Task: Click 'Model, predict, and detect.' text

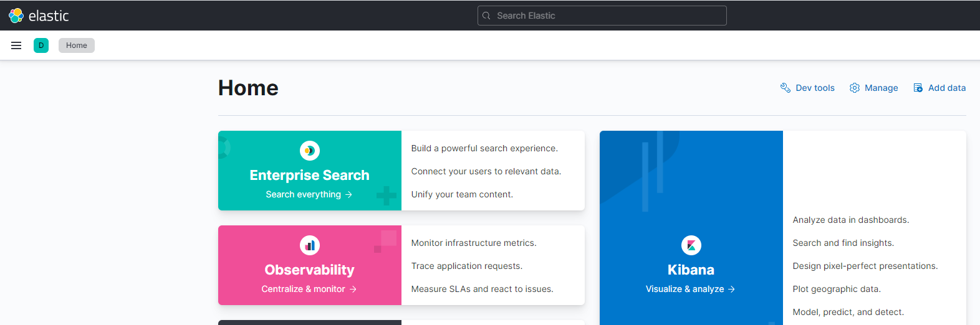Action: [848, 312]
